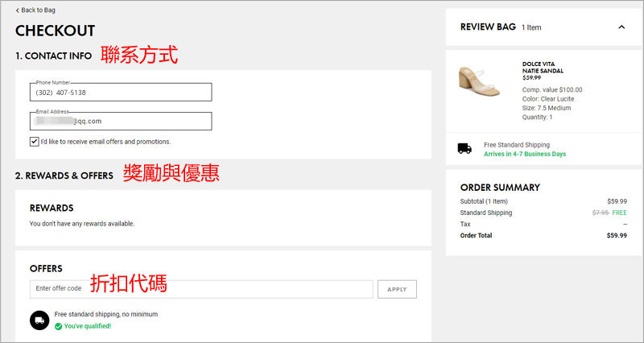Click the Email Address input field
644x343 pixels.
121,121
